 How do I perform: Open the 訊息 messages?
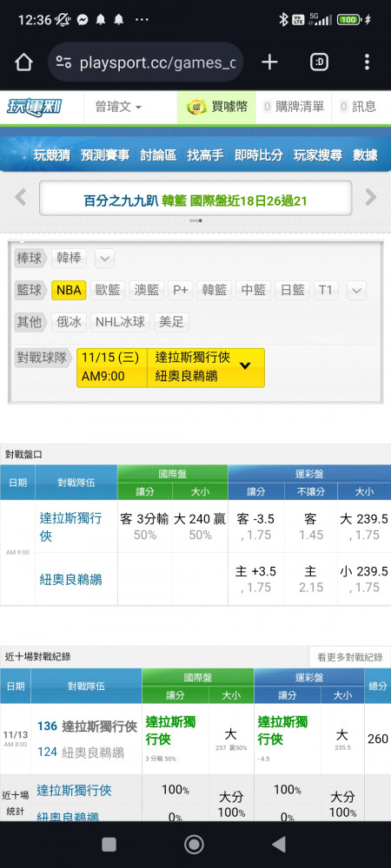pos(358,107)
